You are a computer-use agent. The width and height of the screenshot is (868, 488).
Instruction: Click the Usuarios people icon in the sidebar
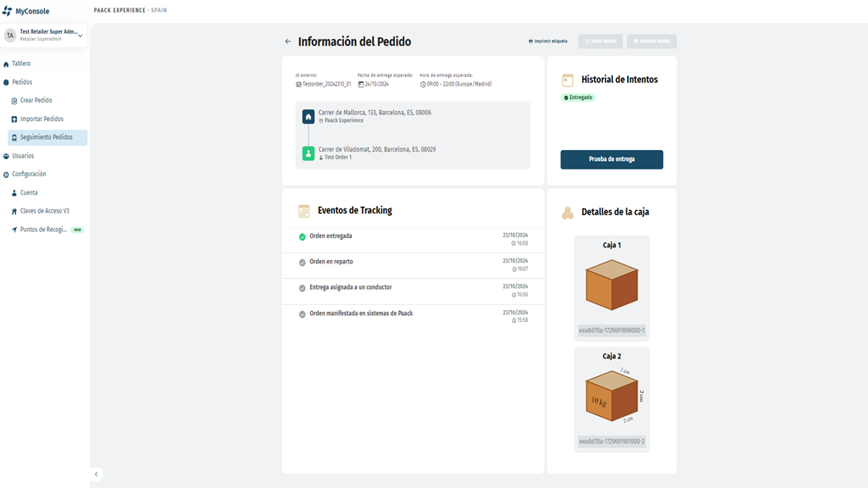point(7,156)
